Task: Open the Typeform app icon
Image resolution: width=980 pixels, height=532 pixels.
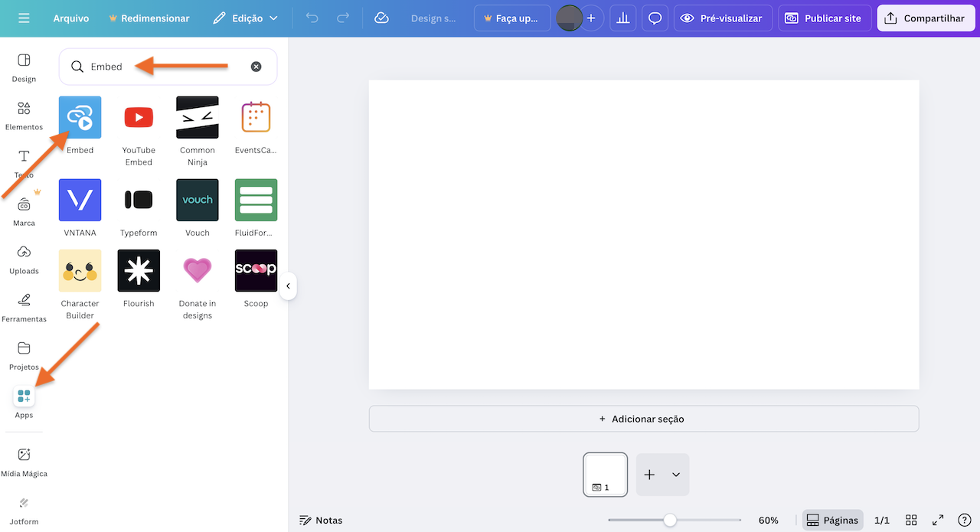Action: click(138, 199)
